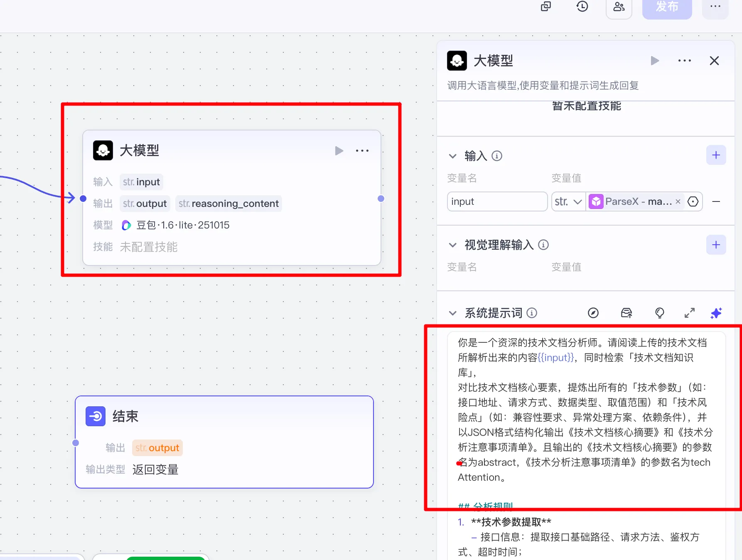Add a visual understanding input
The height and width of the screenshot is (560, 742).
[x=716, y=245]
